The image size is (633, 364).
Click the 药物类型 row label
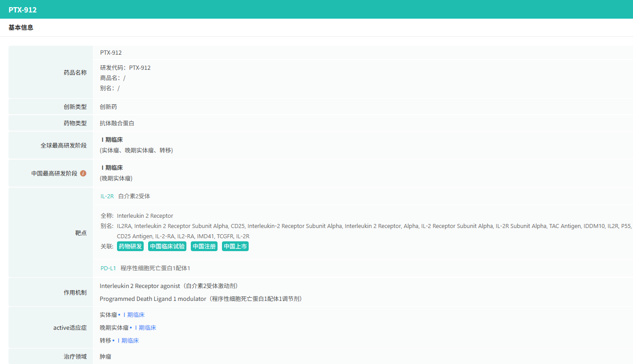75,123
